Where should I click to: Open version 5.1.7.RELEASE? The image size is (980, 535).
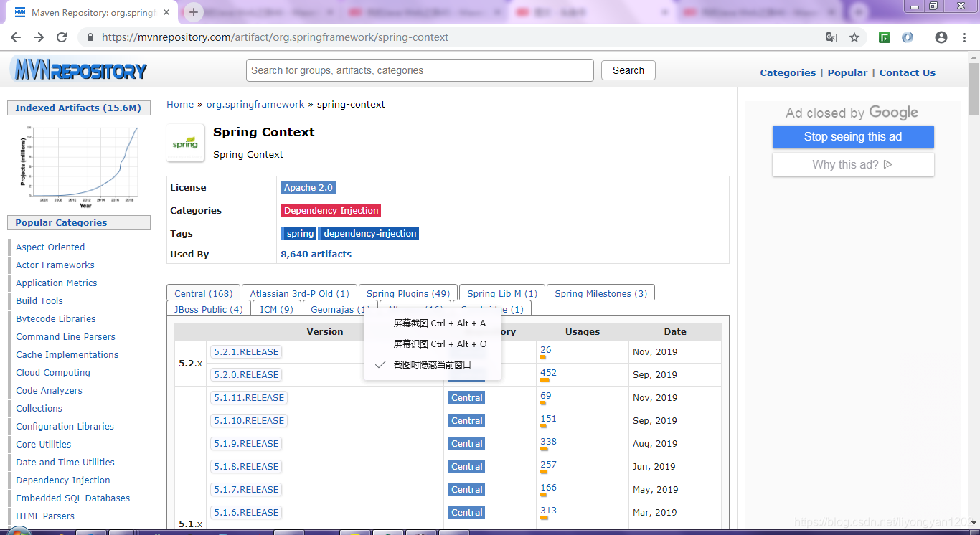(x=246, y=489)
